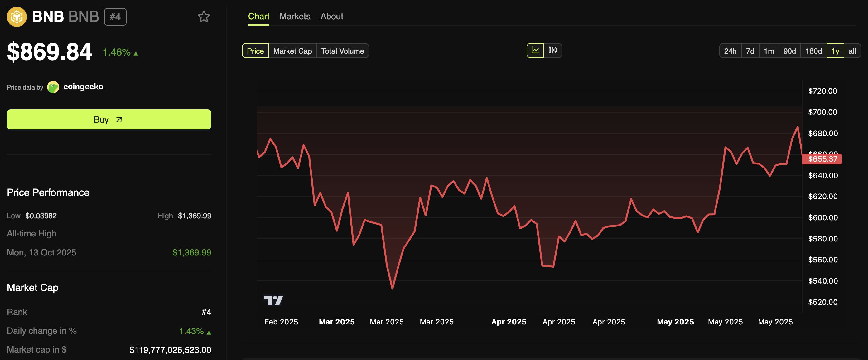Open coingecko price data link
The width and height of the screenshot is (868, 360).
tap(83, 87)
